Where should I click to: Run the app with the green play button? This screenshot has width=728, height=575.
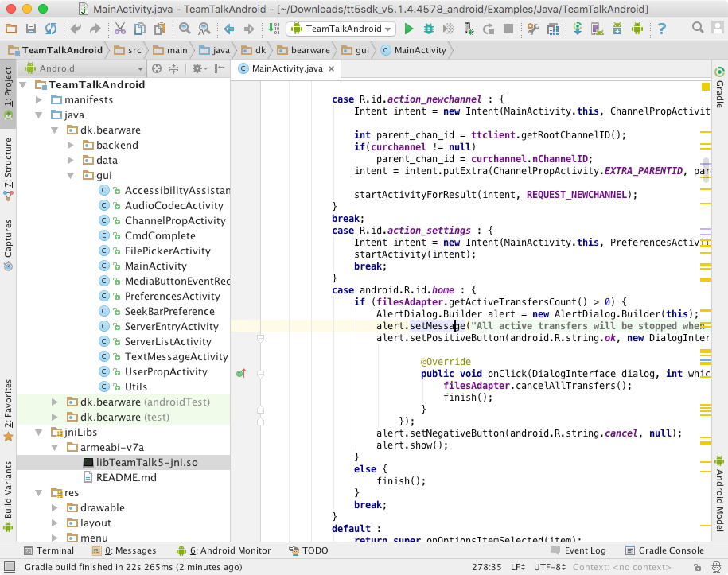[x=409, y=29]
